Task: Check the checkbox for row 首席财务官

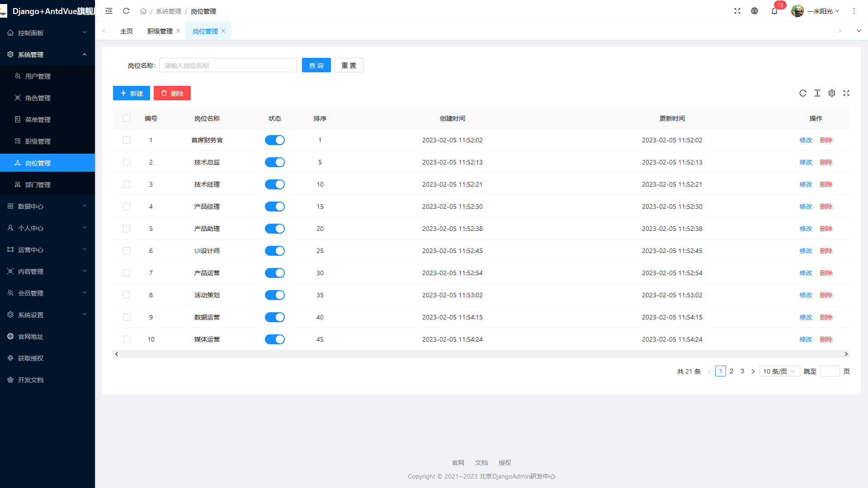Action: (x=127, y=140)
